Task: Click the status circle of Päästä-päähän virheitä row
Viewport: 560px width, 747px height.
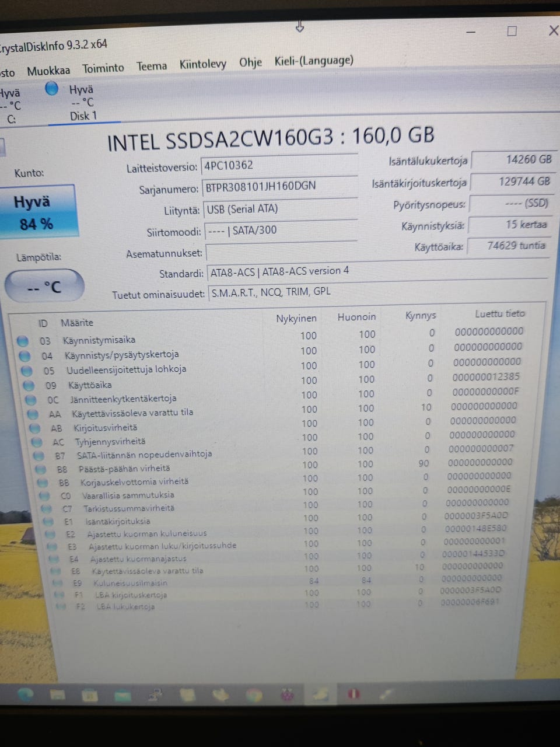Action: 41,469
